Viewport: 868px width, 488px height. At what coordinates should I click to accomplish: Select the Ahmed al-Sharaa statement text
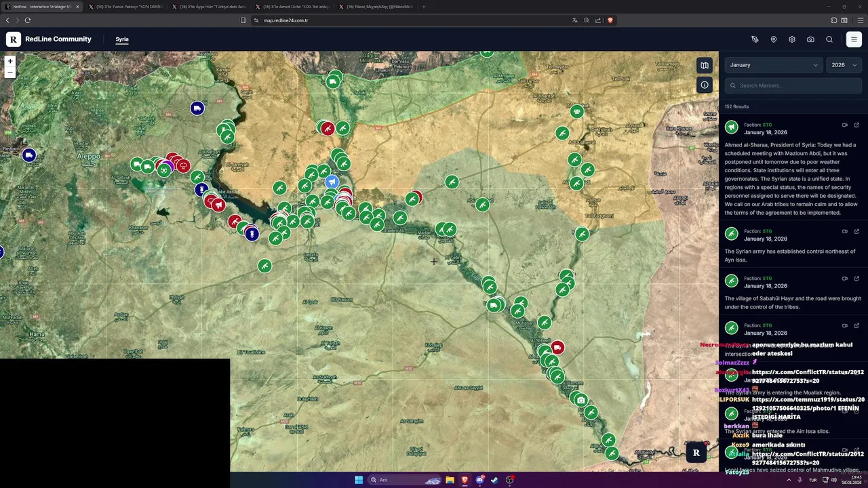click(x=792, y=179)
